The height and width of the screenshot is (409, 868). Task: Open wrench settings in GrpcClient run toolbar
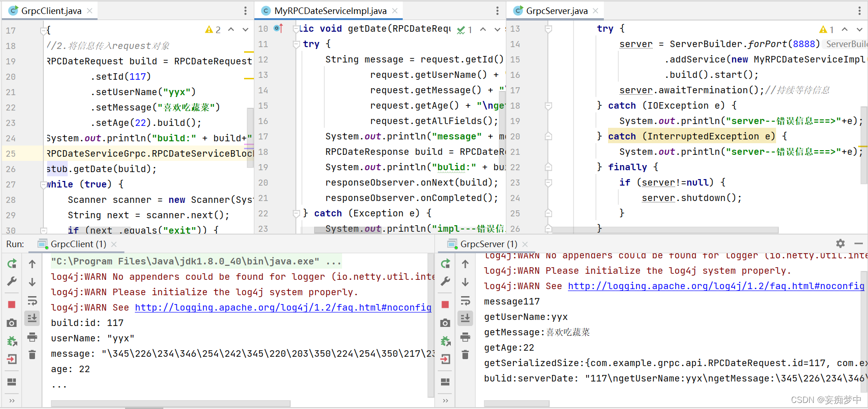(12, 281)
